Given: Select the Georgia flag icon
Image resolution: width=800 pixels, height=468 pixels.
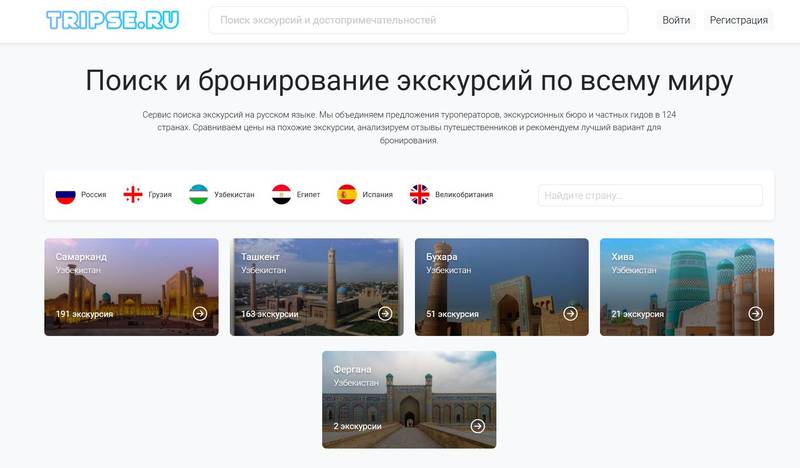Looking at the screenshot, I should pyautogui.click(x=132, y=195).
